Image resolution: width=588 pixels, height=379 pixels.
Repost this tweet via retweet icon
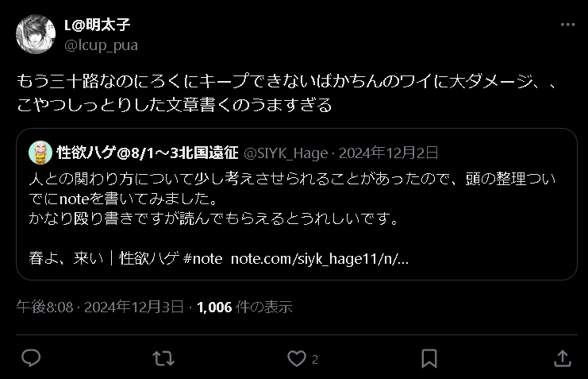pos(163,358)
